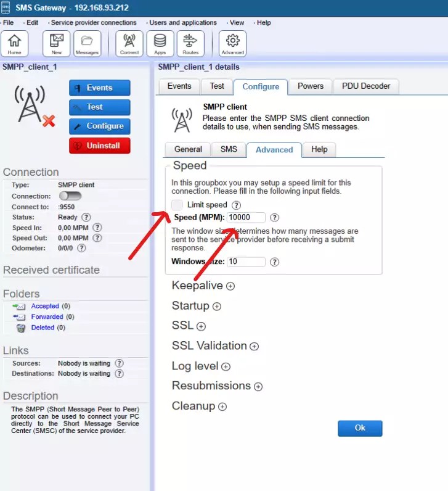Screen dimensions: 448x491
Task: Click the red Uninstall button
Action: pyautogui.click(x=99, y=146)
